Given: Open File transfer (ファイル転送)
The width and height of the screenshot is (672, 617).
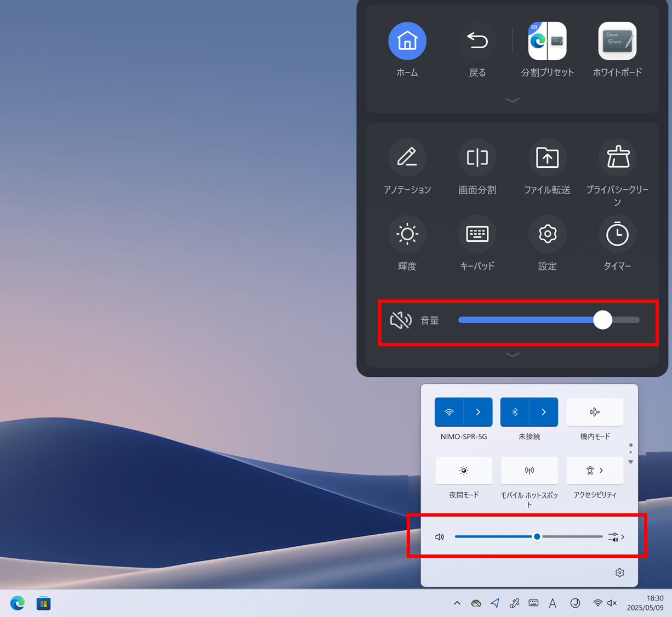Looking at the screenshot, I should (x=547, y=158).
